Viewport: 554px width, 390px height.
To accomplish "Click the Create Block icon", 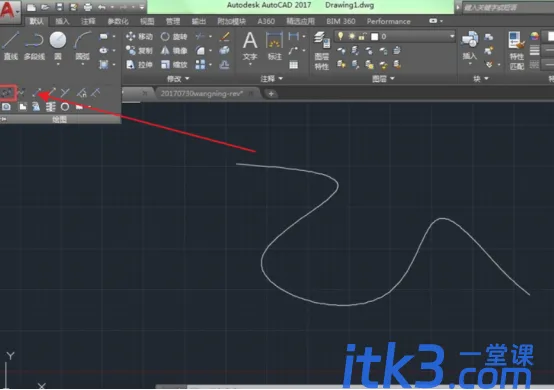I will [x=489, y=37].
